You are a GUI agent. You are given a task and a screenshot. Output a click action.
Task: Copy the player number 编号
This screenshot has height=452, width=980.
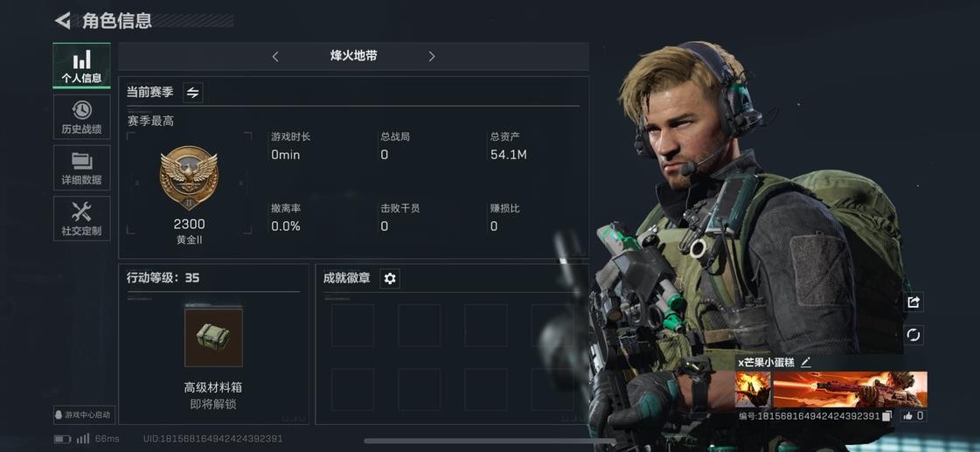(886, 416)
